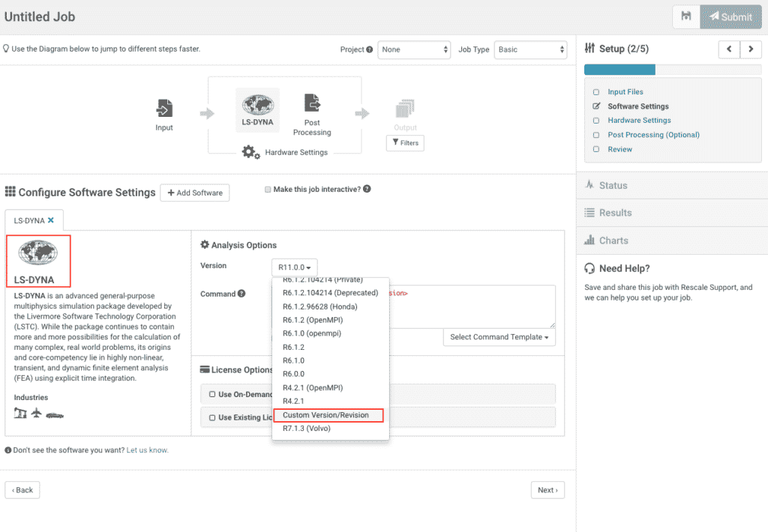This screenshot has width=768, height=532.
Task: Choose R6.1.0 (openmpi) version
Action: click(330, 333)
